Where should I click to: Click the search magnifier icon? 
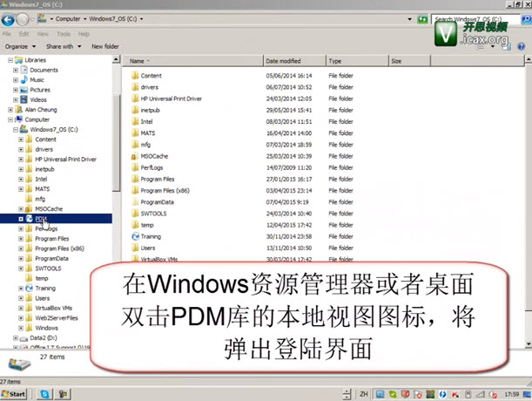tap(526, 19)
